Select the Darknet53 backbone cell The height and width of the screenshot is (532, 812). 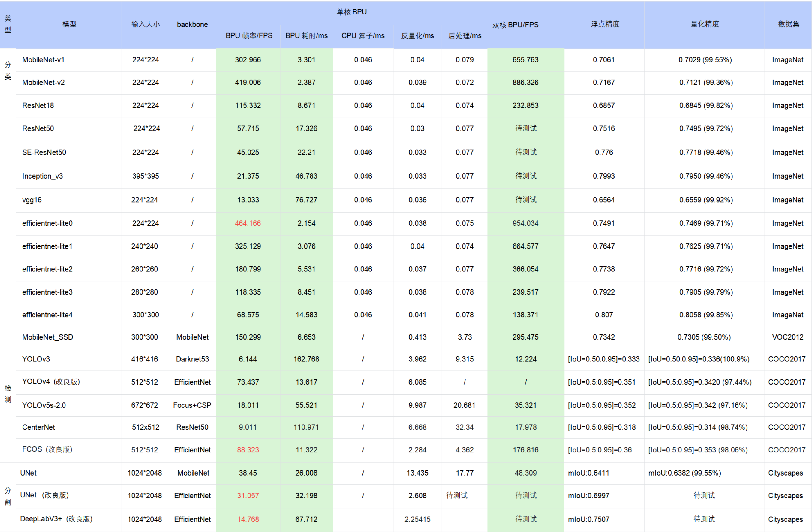192,359
